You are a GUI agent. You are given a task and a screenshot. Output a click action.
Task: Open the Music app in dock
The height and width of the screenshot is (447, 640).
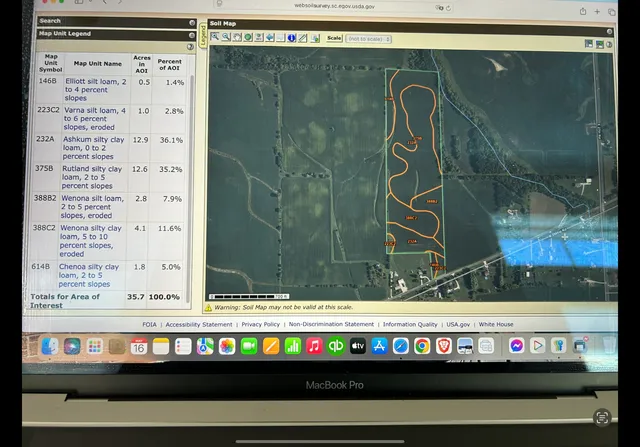click(x=314, y=345)
